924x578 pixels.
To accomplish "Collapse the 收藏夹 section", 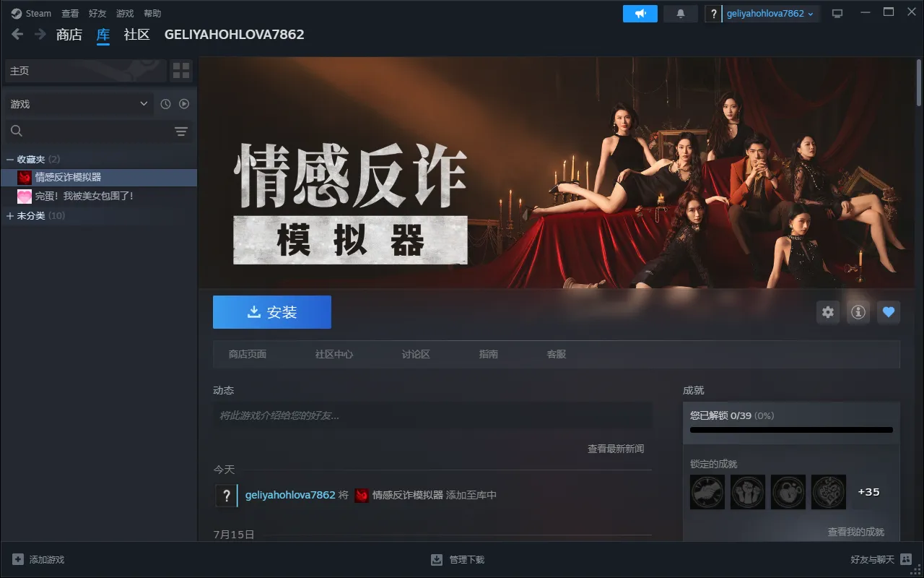I will tap(10, 159).
